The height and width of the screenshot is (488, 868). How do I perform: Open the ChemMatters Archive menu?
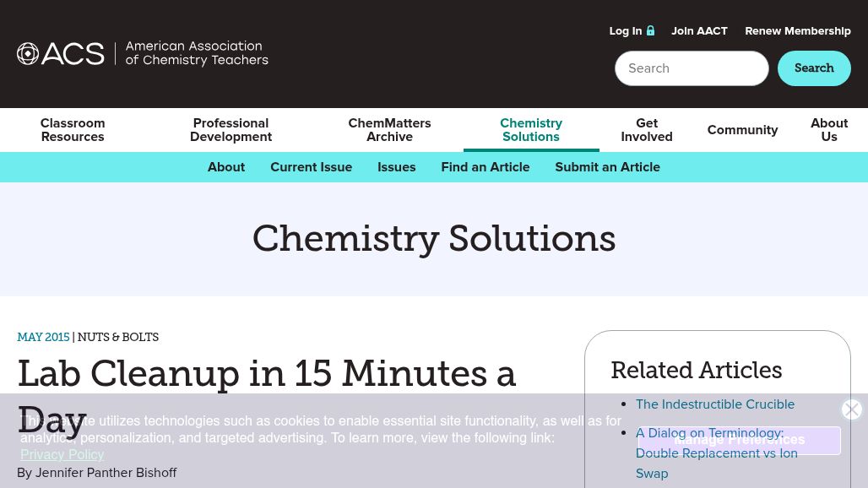click(x=389, y=130)
